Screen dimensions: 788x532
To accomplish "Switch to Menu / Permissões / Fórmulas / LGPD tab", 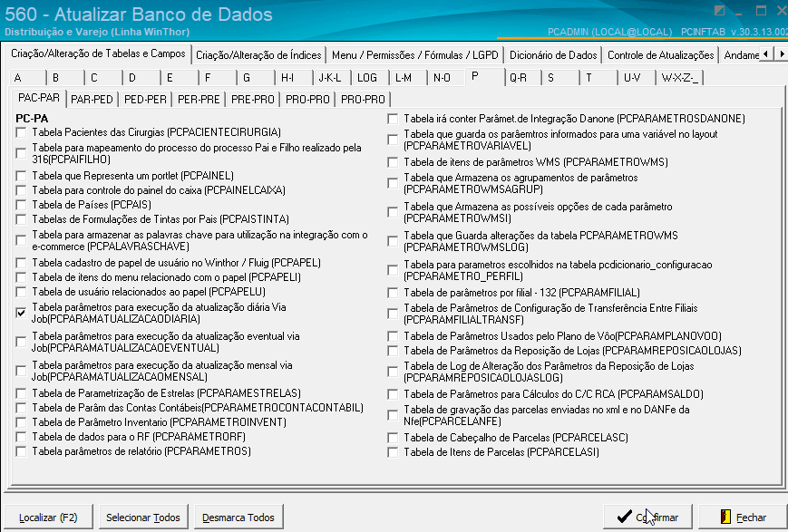I will 414,55.
